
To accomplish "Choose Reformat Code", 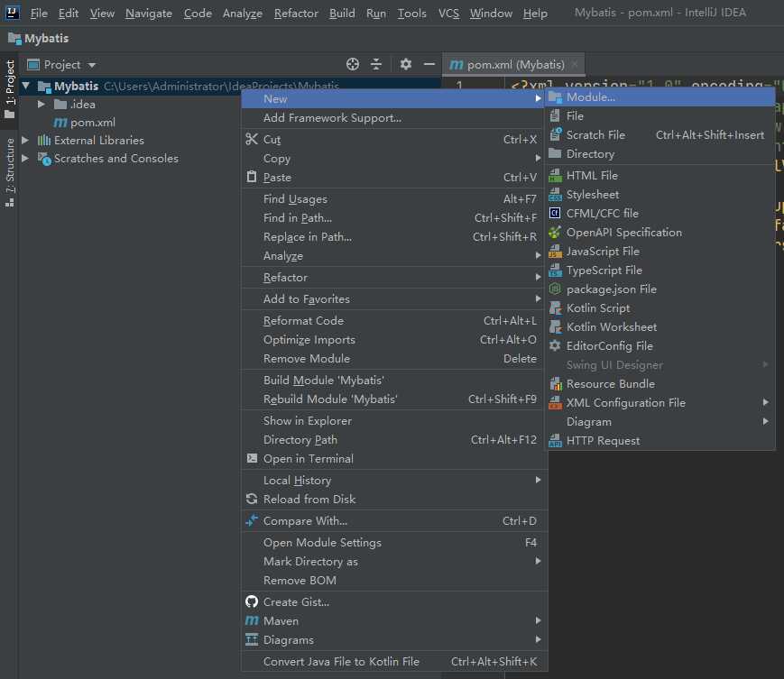I will 394,320.
